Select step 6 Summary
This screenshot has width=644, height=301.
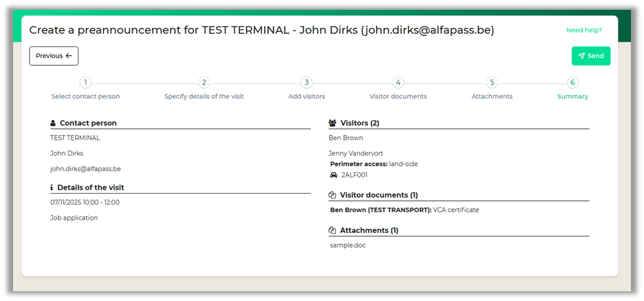pyautogui.click(x=573, y=83)
